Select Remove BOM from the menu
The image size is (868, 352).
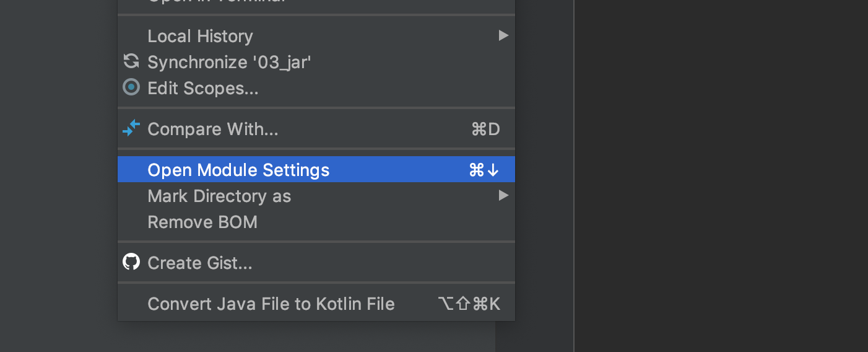(316, 222)
